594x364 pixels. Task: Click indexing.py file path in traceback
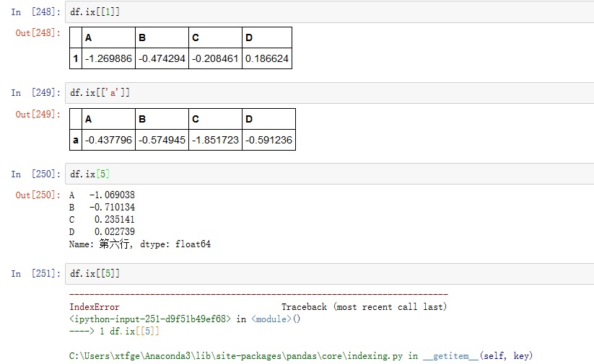tap(235, 356)
